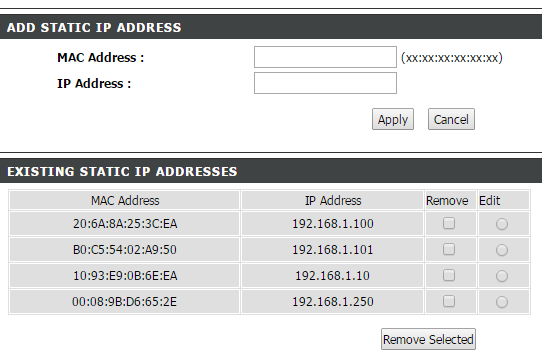Select Edit radio for 20:6A:8A:25:3C:EA
Viewport: 542px width, 363px height.
coord(502,224)
